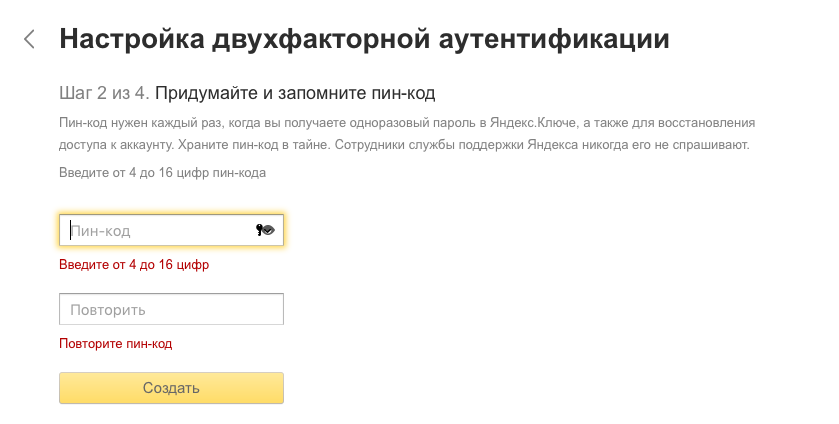Image resolution: width=839 pixels, height=424 pixels.
Task: Click the Шаг 2 из 4 step label
Action: click(104, 93)
